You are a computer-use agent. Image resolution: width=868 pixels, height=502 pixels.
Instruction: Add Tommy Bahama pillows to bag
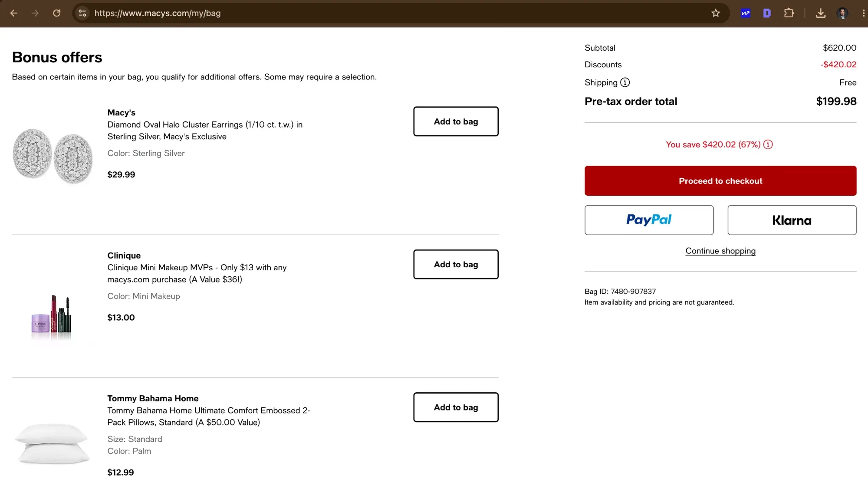[x=456, y=407]
